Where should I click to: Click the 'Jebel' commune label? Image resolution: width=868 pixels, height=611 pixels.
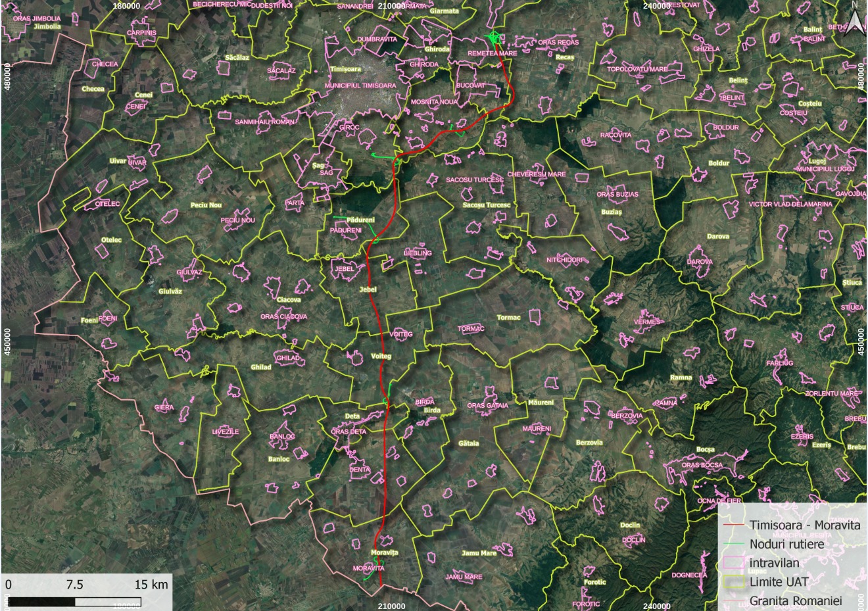[368, 289]
